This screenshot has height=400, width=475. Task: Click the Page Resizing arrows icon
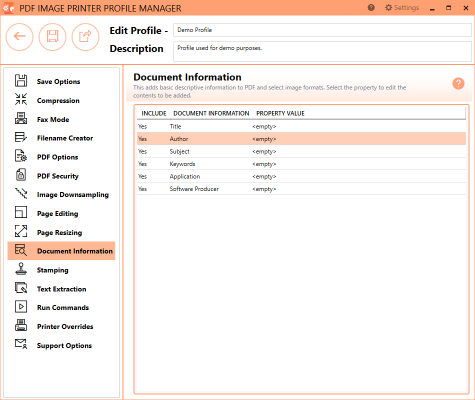pyautogui.click(x=21, y=231)
